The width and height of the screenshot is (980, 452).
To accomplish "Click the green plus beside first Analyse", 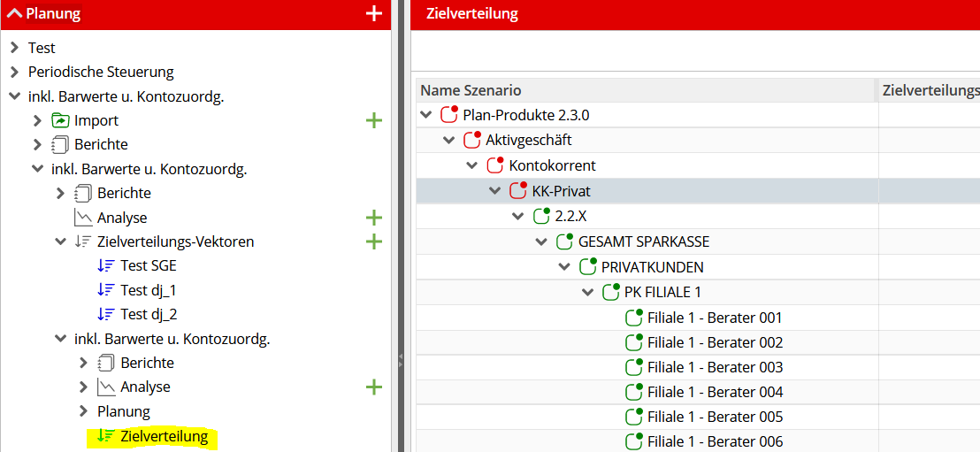I will click(373, 218).
